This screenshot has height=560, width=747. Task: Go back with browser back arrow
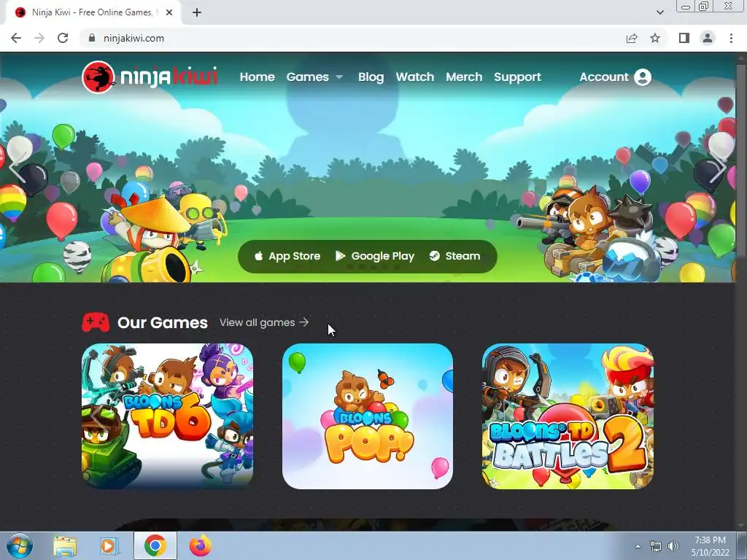16,38
